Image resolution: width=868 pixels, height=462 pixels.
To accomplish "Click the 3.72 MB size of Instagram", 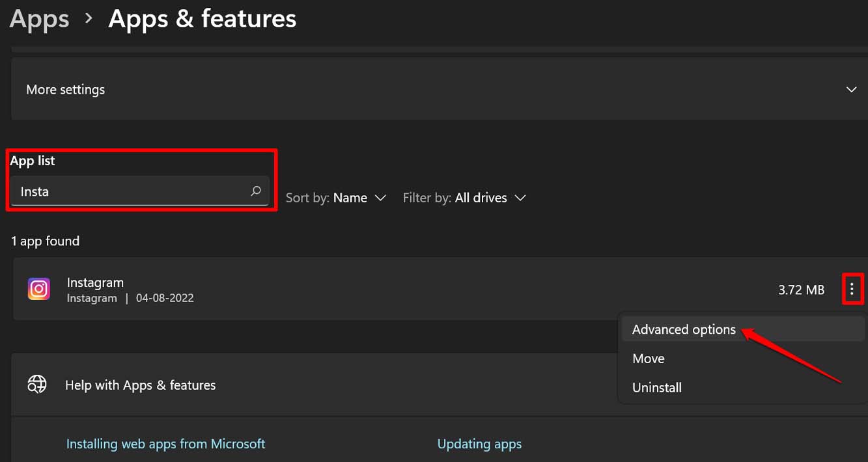I will pyautogui.click(x=801, y=290).
